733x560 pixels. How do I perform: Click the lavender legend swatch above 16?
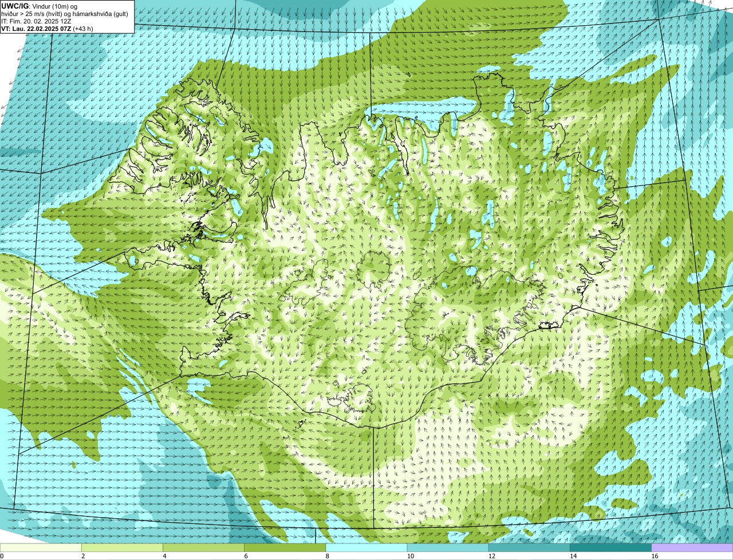(692, 548)
